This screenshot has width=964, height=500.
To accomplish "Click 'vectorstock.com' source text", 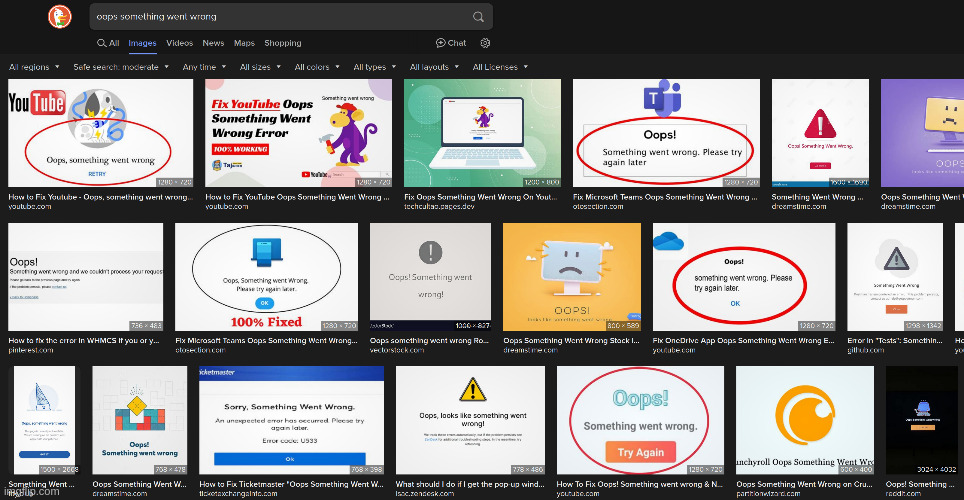I will click(x=397, y=350).
